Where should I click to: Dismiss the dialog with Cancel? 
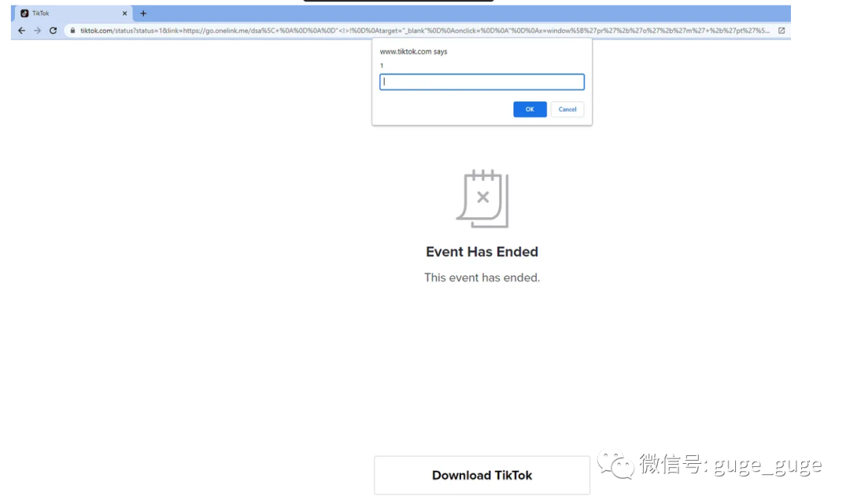567,109
